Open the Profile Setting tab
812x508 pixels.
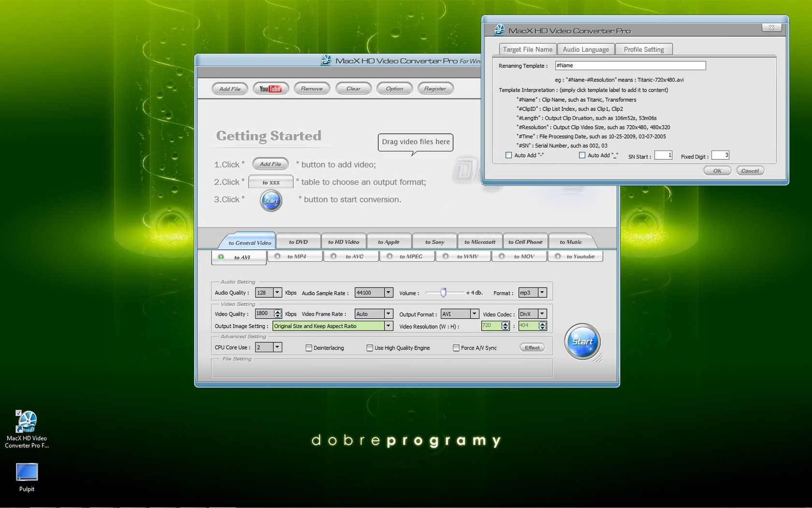coord(644,49)
